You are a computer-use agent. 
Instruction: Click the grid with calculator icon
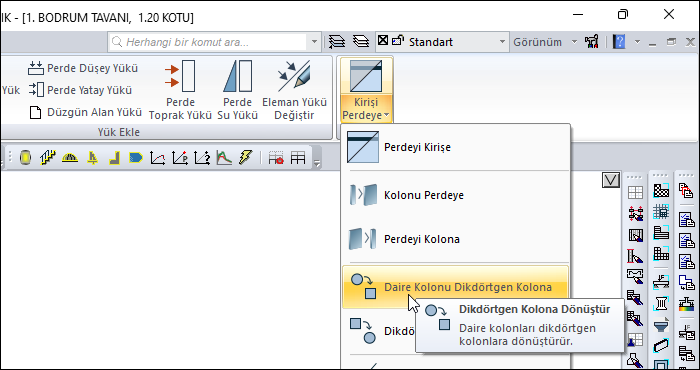click(661, 211)
